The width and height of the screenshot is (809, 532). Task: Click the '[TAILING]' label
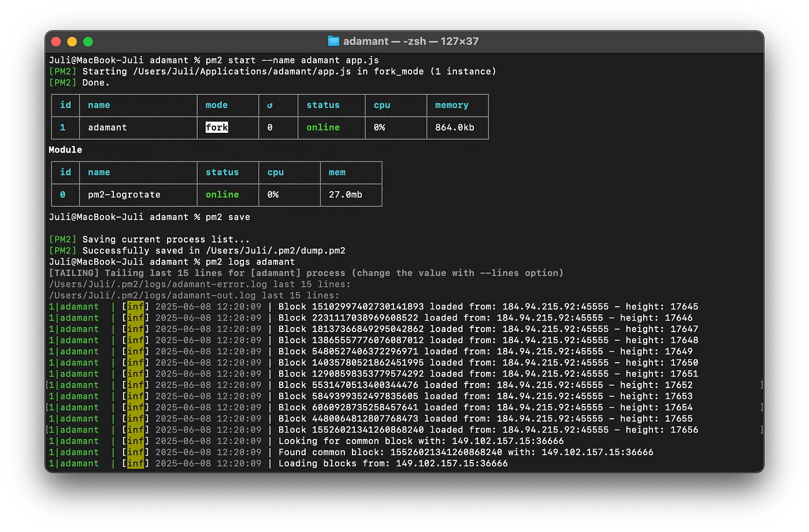74,273
